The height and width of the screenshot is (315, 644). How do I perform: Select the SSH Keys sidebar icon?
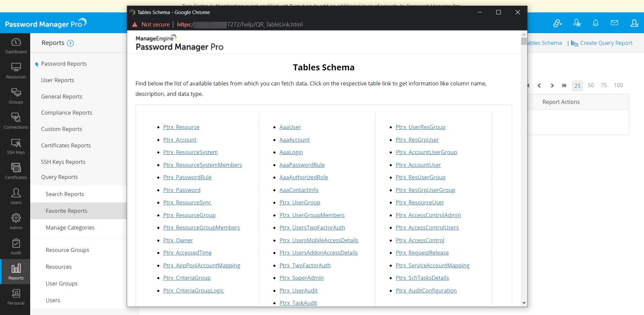click(16, 143)
